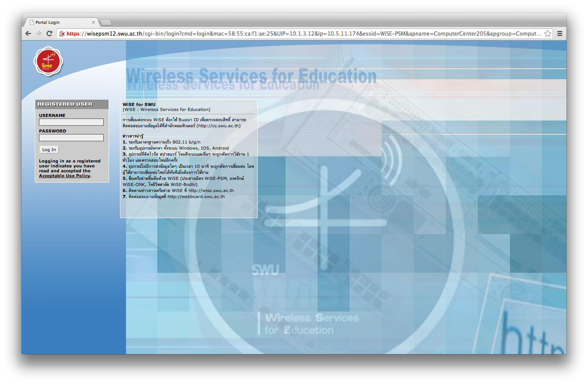Click the REGISTERED USER panel header
This screenshot has height=384, width=588.
pos(72,104)
